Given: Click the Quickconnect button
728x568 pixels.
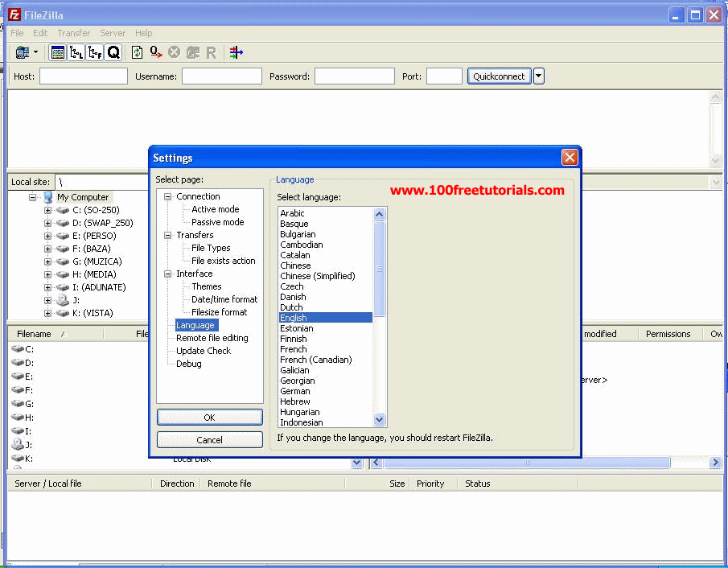Looking at the screenshot, I should 499,76.
